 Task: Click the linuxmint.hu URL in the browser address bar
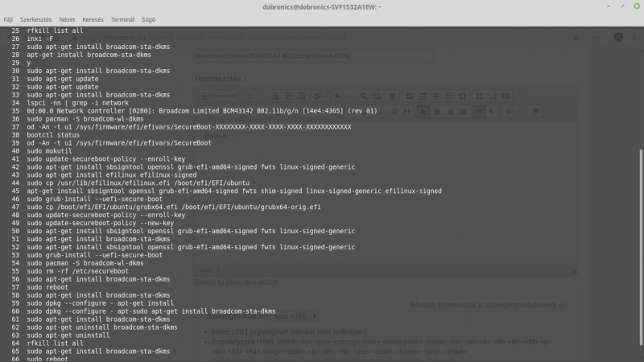click(x=213, y=38)
